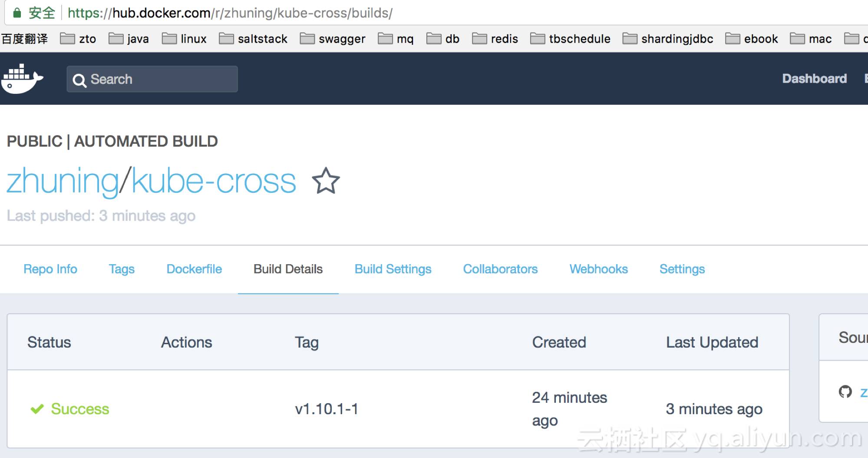This screenshot has width=868, height=458.
Task: Switch to the Tags tab
Action: 122,269
